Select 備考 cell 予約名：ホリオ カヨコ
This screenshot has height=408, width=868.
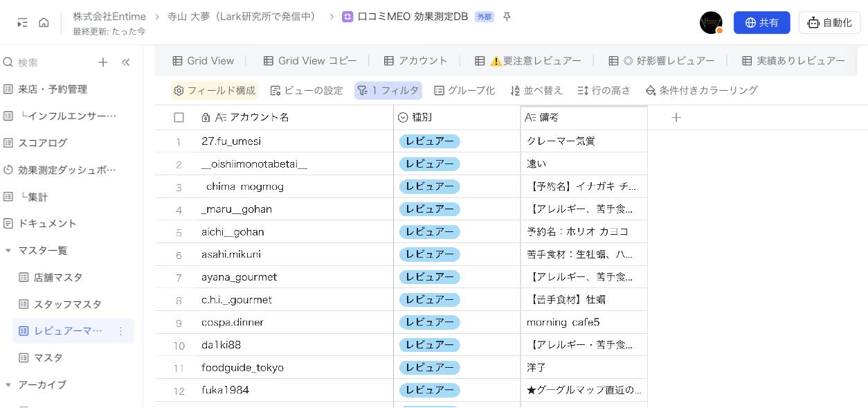point(584,232)
